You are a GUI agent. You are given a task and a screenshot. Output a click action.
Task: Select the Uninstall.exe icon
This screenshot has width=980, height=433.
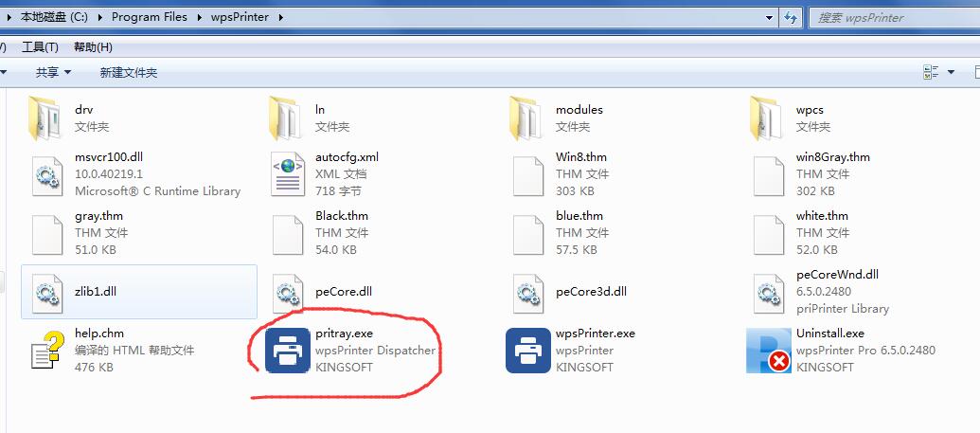(768, 351)
